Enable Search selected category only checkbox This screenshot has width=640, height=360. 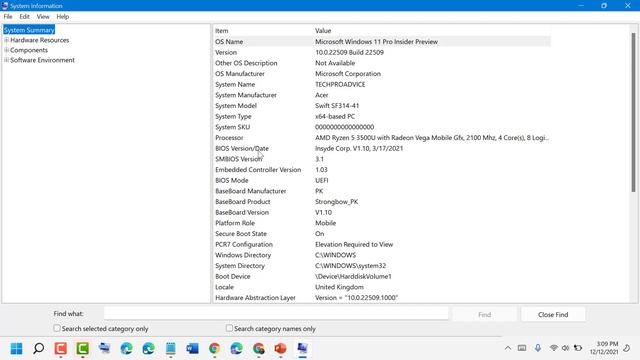(x=57, y=328)
